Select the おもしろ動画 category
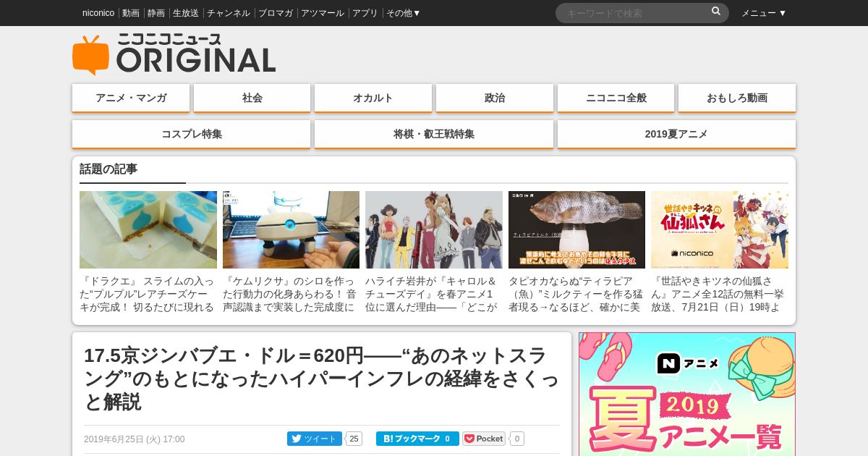868x456 pixels. [x=737, y=98]
